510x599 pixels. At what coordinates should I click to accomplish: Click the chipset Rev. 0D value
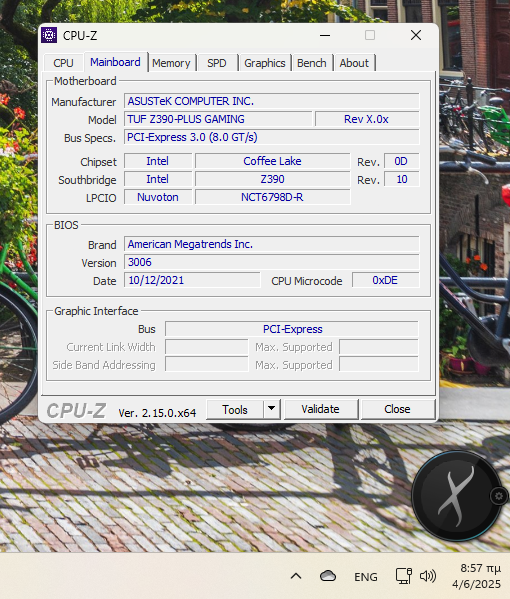[401, 161]
